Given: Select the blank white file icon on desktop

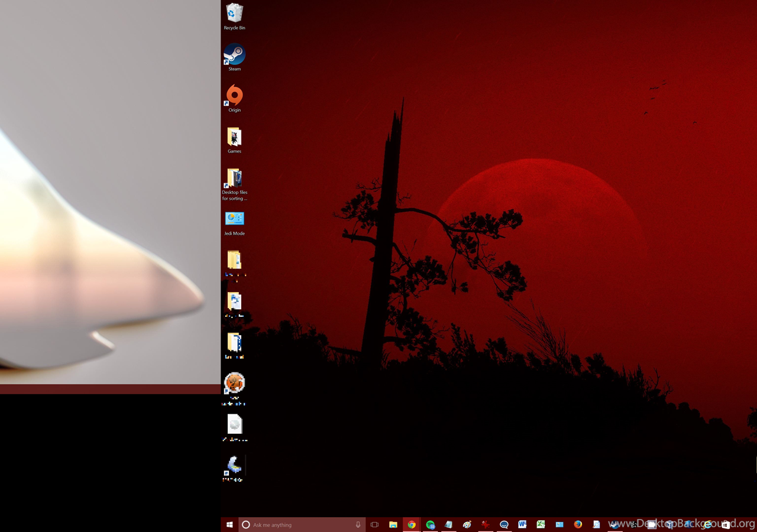Looking at the screenshot, I should coord(235,424).
